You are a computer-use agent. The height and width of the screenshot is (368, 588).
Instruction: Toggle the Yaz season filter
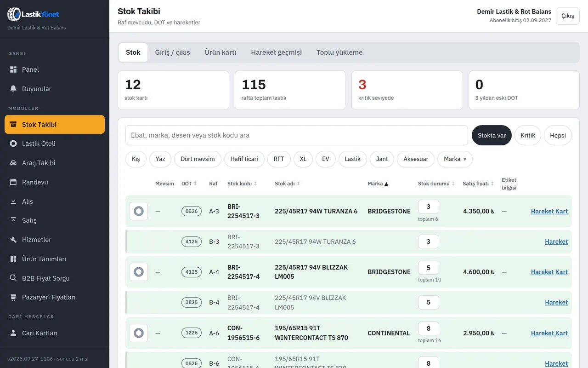160,159
